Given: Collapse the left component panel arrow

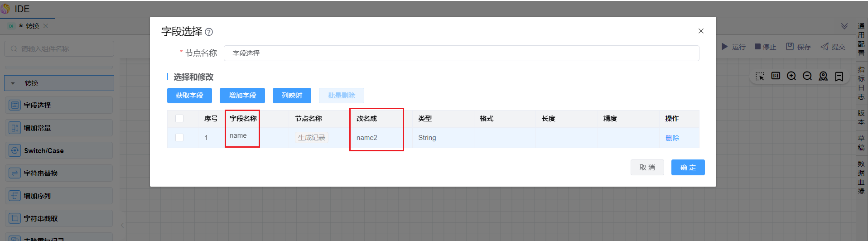Looking at the screenshot, I should [x=122, y=225].
